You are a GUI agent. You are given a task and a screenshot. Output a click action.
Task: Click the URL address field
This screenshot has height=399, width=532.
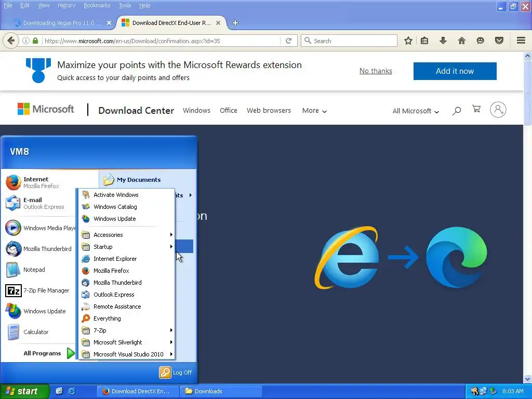tap(162, 41)
